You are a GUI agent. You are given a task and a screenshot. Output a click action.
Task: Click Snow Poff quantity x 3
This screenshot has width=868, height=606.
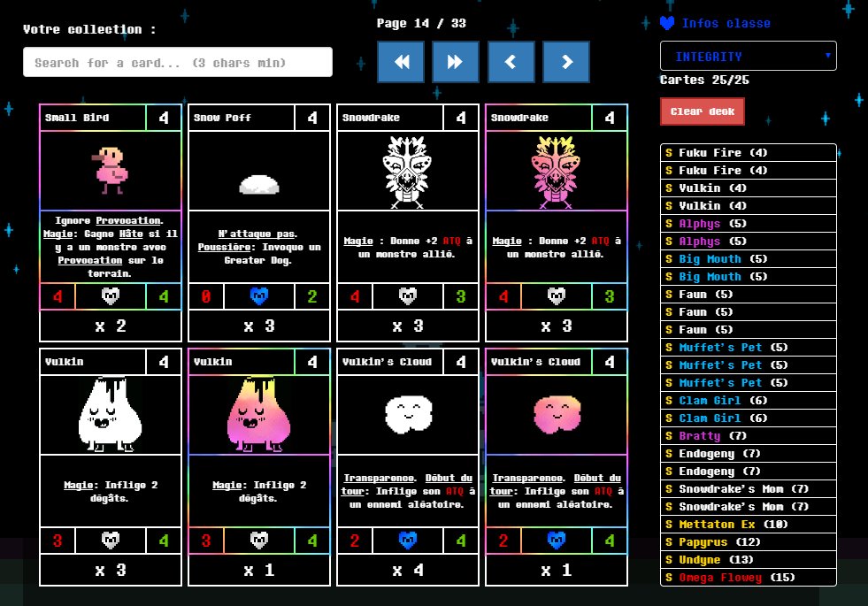coord(259,326)
